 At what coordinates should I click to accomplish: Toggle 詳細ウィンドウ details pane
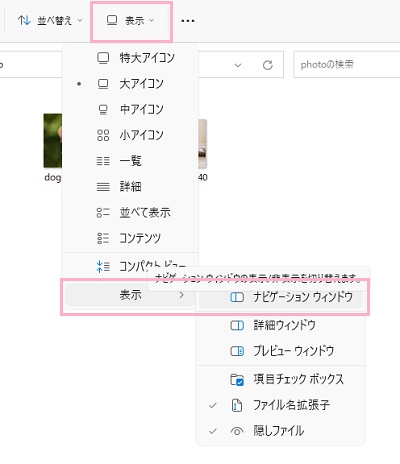pos(280,325)
